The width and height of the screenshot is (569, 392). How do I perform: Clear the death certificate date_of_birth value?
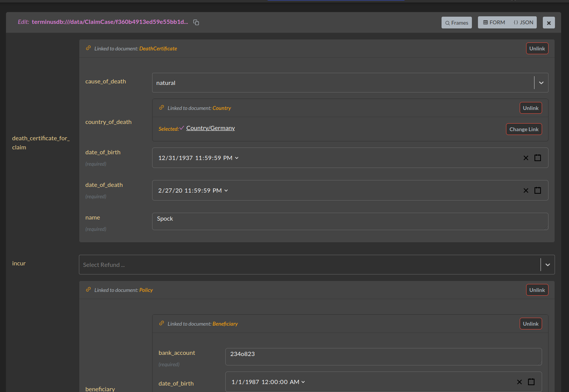(x=526, y=158)
